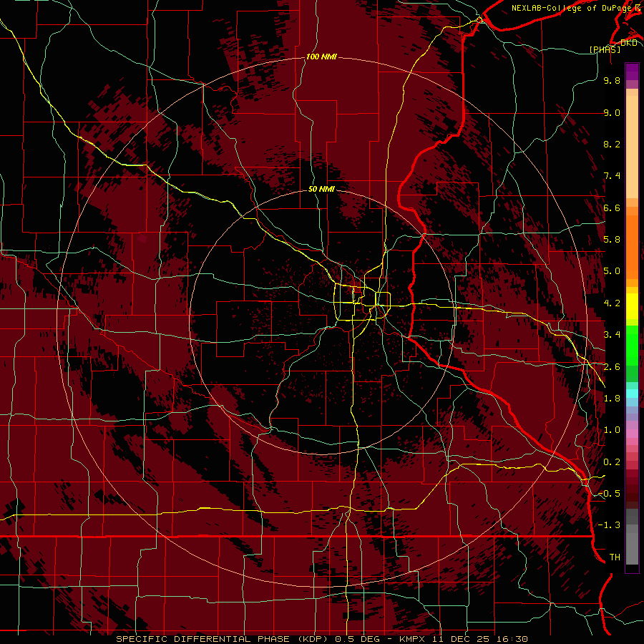644x644 pixels.
Task: Click the cyan band of the color bar
Action: tap(632, 393)
